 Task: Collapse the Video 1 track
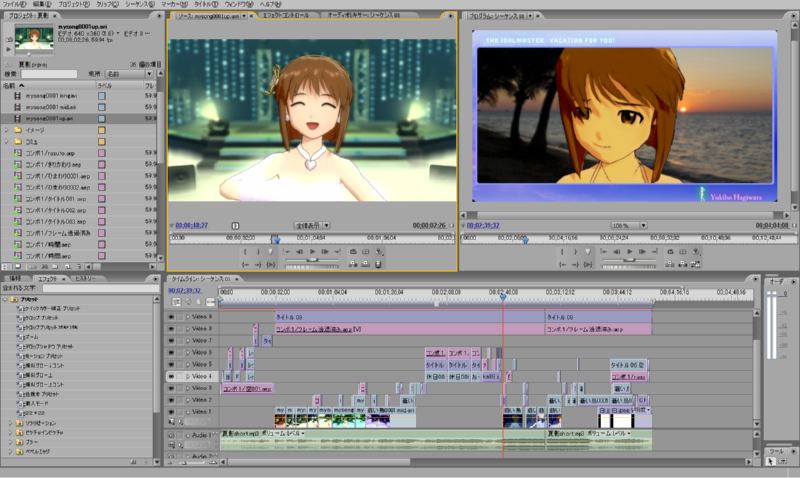pos(188,412)
